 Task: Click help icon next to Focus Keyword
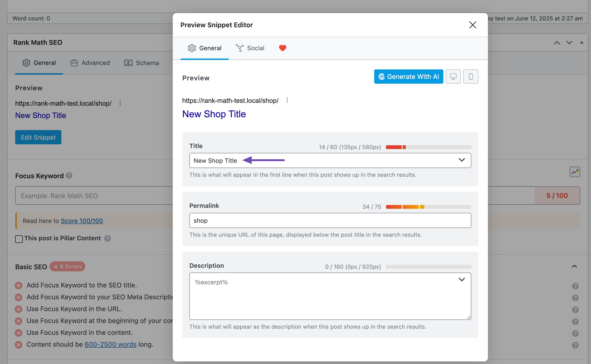(69, 176)
